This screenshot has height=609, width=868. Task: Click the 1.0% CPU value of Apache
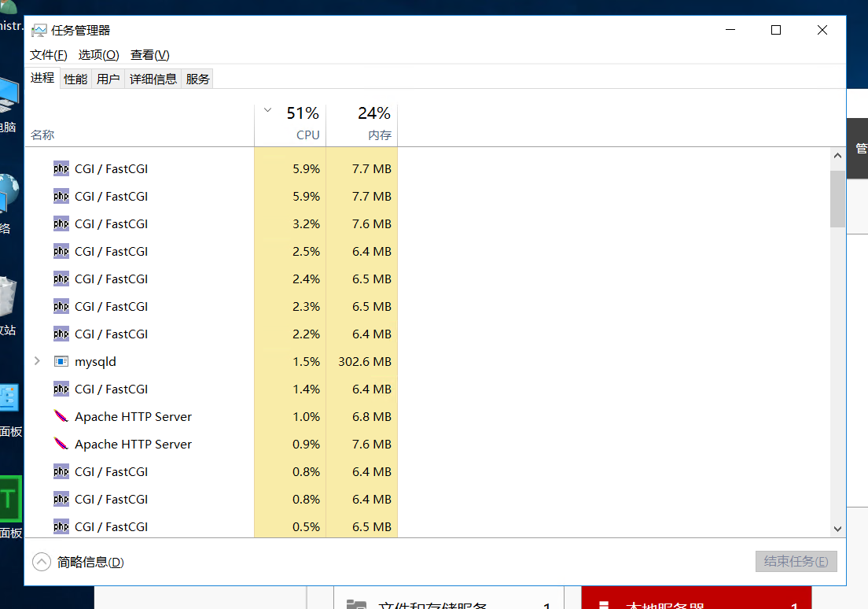[306, 417]
